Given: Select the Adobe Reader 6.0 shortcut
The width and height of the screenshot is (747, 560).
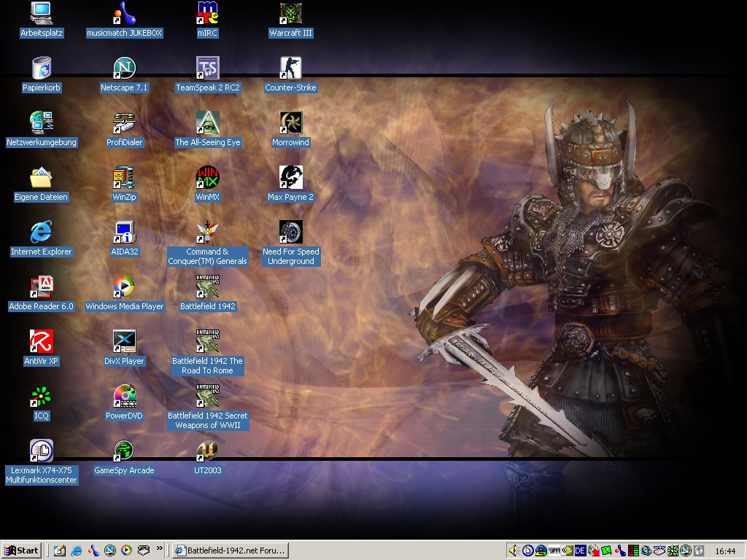Looking at the screenshot, I should [x=41, y=293].
